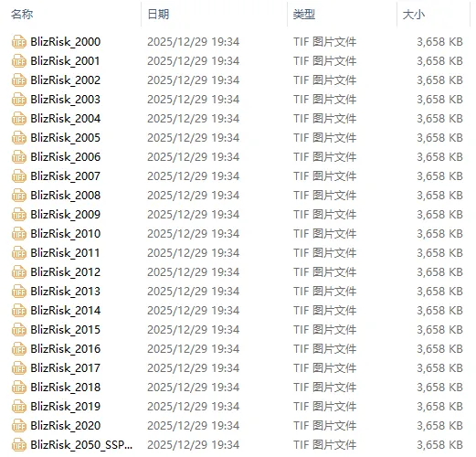Viewport: 476px width, 457px height.
Task: Click the BlizRisk_2010 file name
Action: 66,234
